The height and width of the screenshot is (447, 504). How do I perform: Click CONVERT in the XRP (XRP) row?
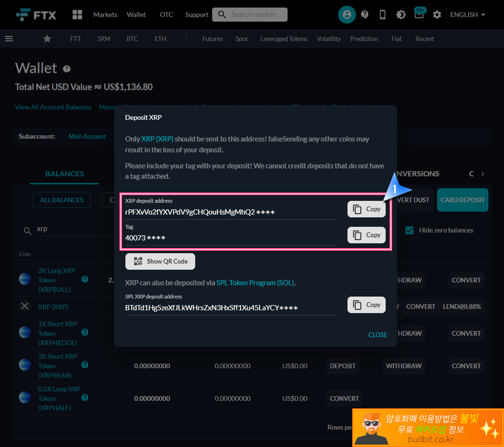(421, 307)
